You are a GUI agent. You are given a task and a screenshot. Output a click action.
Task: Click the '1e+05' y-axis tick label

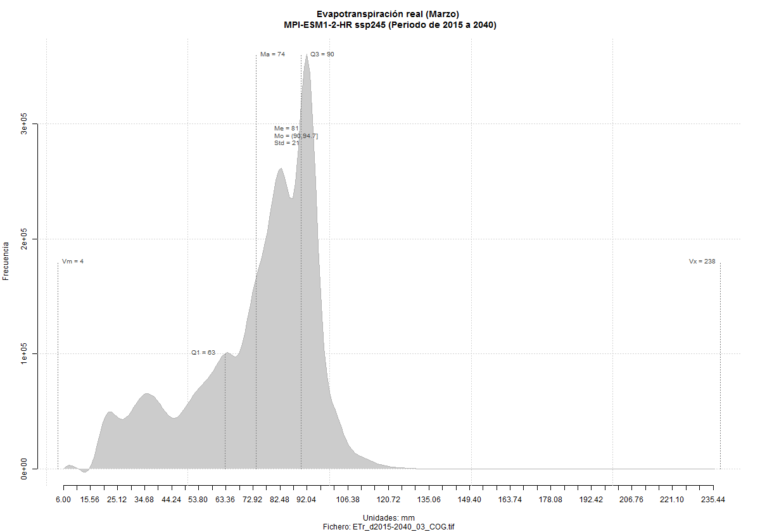[x=25, y=353]
